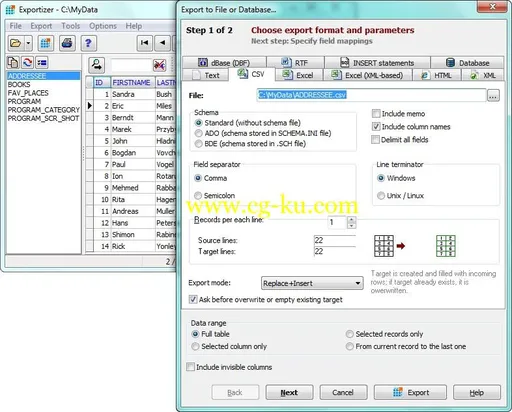
Task: Open the Export menu in Exportizer
Action: (41, 26)
